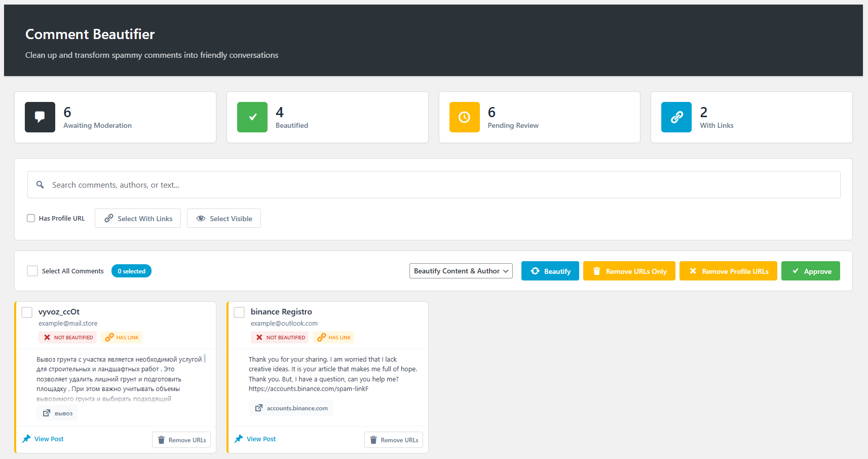
Task: Open the accounts.binance.com link chip
Action: pyautogui.click(x=291, y=408)
